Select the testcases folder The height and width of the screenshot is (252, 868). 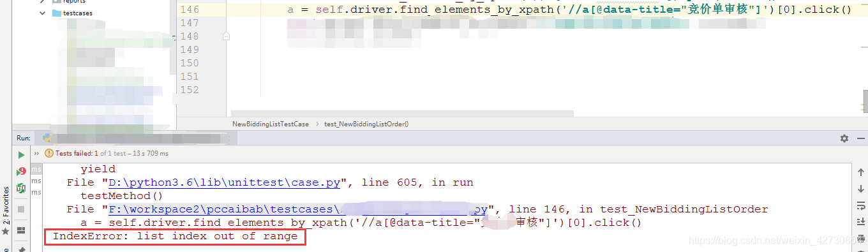[x=78, y=13]
